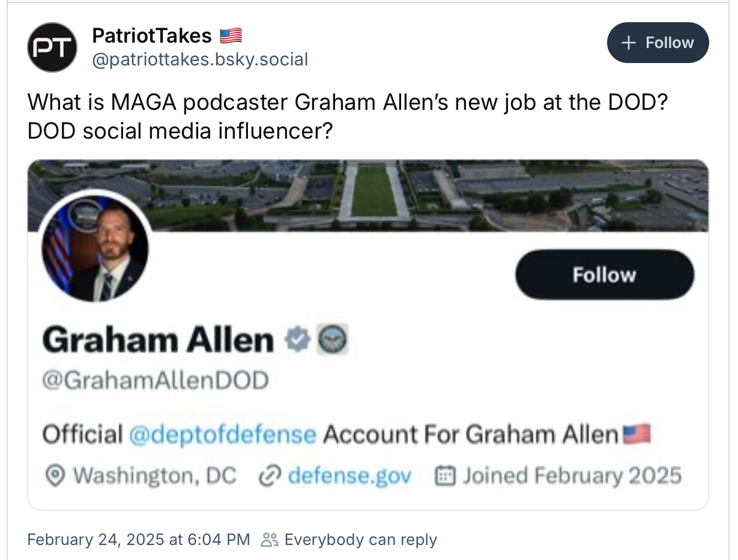738x560 pixels.
Task: Click the Defense Department affiliation badge
Action: (x=332, y=340)
